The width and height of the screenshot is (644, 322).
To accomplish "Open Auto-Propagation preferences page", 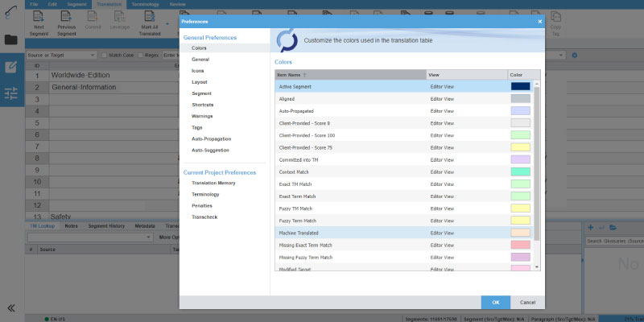I will [211, 138].
